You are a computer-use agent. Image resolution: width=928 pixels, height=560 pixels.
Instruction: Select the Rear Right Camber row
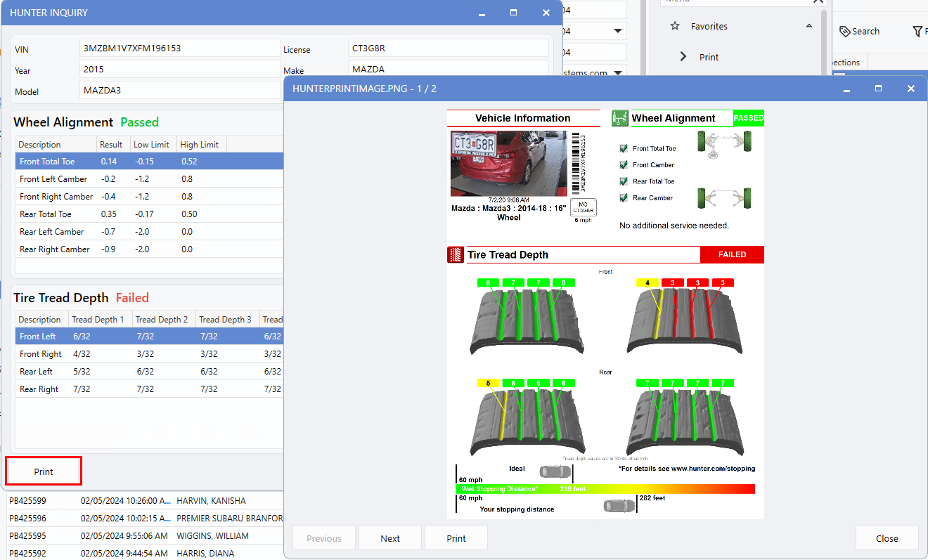pyautogui.click(x=149, y=249)
